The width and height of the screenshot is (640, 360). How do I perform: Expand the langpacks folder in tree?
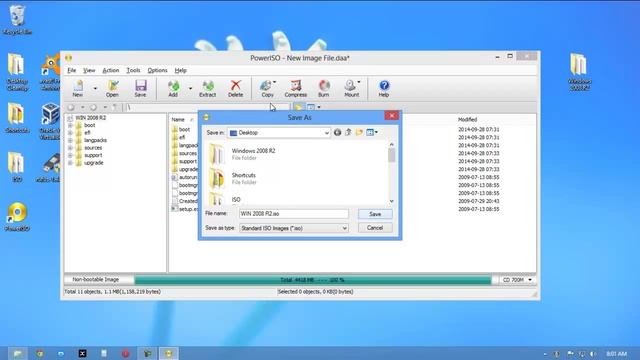(x=70, y=140)
